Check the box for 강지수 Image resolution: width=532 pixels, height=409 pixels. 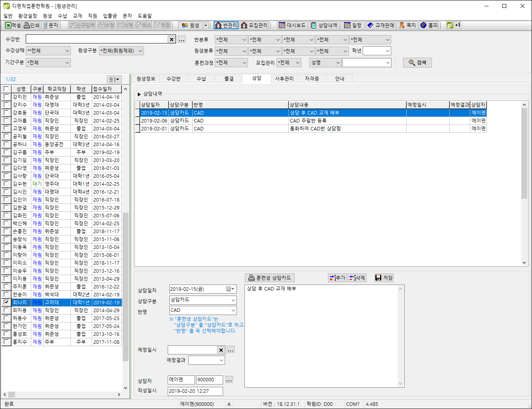point(6,105)
